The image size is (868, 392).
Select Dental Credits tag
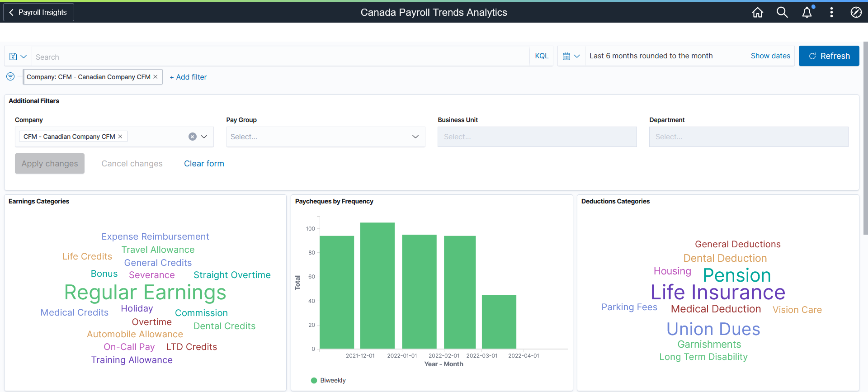coord(224,326)
